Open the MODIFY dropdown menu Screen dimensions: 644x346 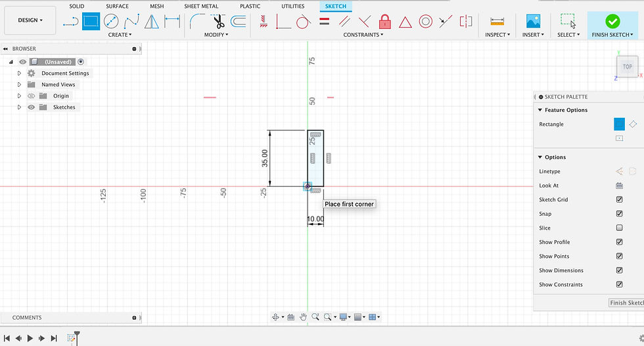pos(216,35)
